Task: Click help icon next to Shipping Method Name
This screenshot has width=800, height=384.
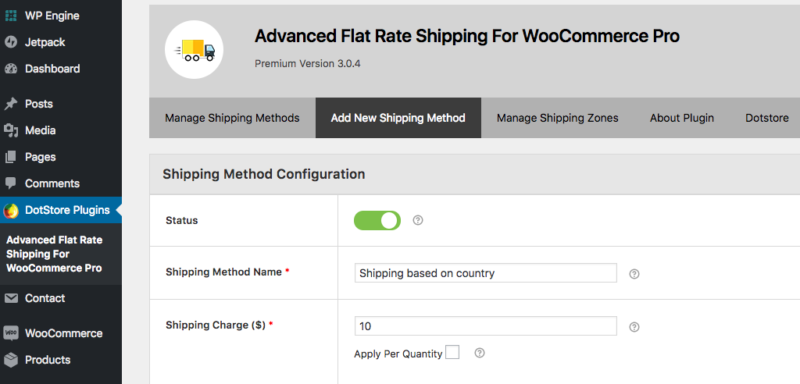Action: (x=634, y=274)
